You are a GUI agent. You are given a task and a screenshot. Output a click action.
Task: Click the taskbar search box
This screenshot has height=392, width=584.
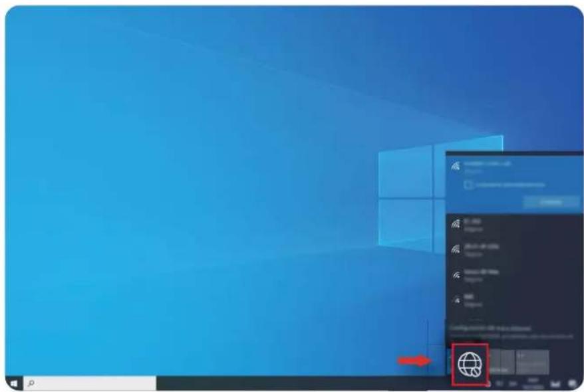90,383
